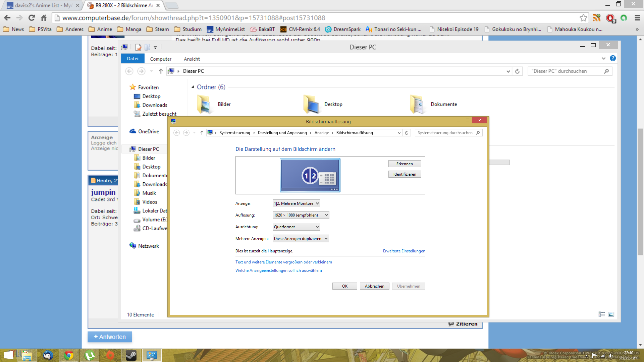Image resolution: width=644 pixels, height=362 pixels.
Task: Collapse the Ordner (6) group
Action: 193,87
